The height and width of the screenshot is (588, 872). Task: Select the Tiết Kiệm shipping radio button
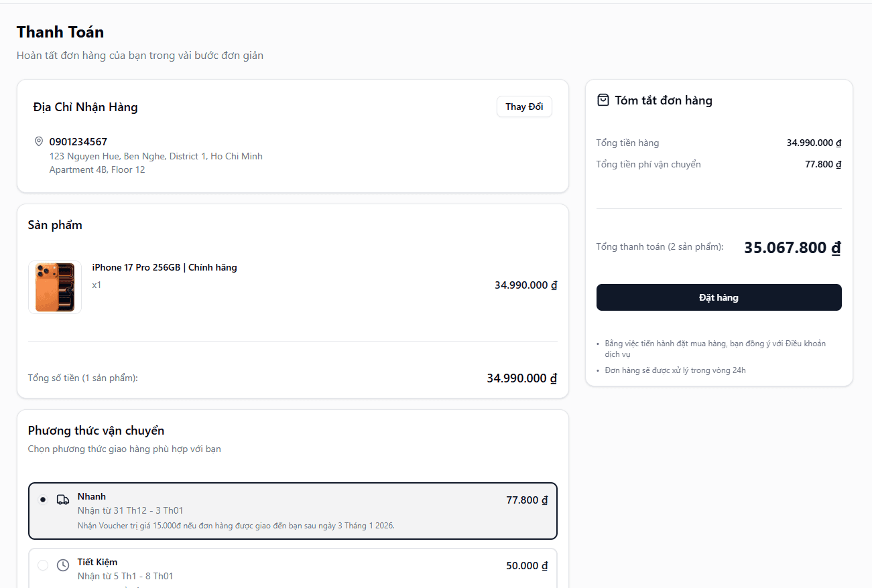coord(43,565)
